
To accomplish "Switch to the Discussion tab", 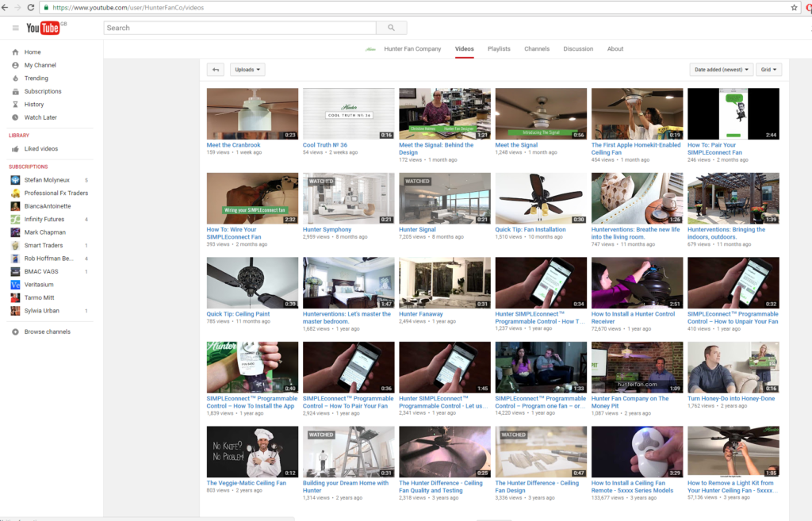I will click(578, 48).
